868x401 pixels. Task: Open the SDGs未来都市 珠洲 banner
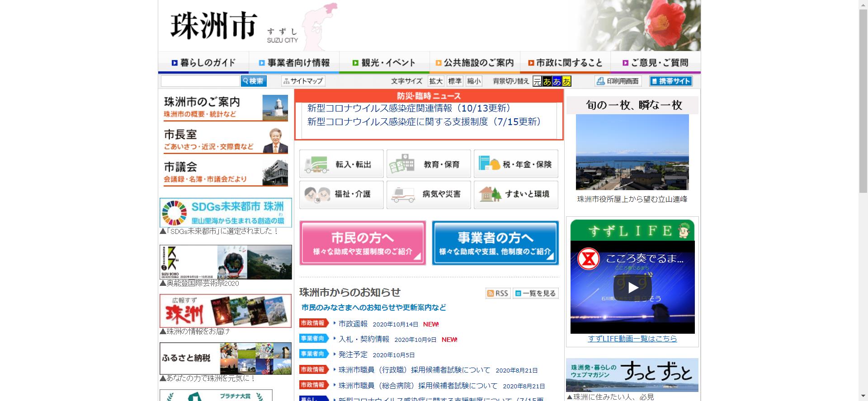click(x=226, y=212)
